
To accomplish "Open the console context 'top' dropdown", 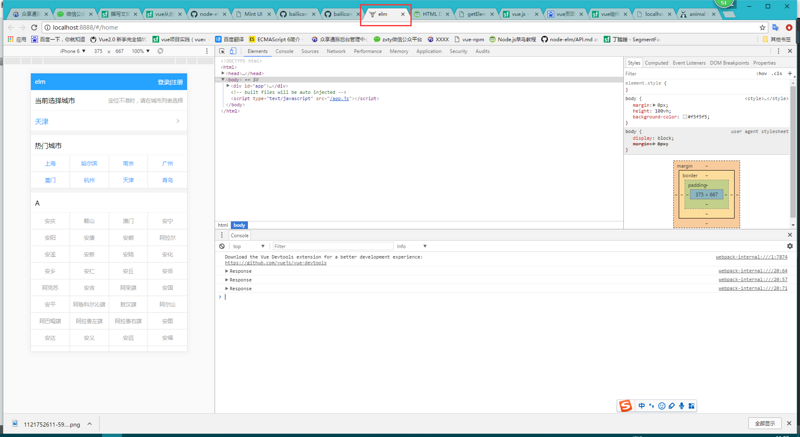I will pos(248,246).
